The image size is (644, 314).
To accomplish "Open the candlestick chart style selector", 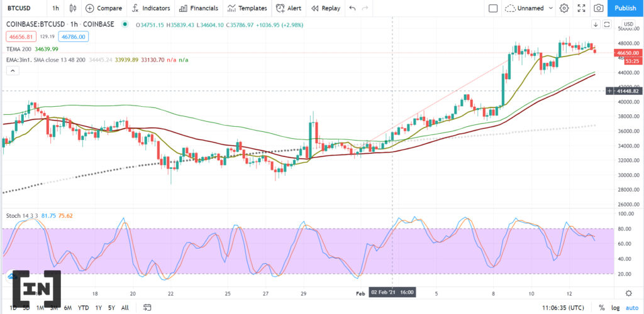I will coord(73,8).
